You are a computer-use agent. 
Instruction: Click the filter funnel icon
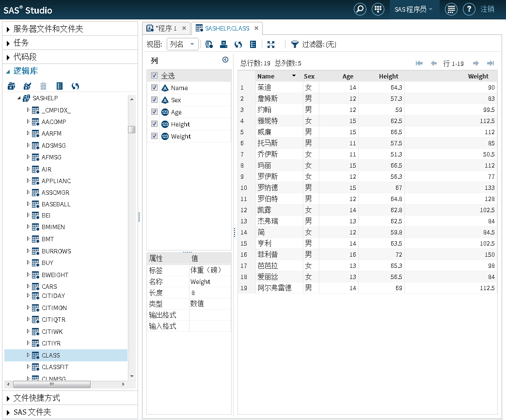[x=294, y=45]
